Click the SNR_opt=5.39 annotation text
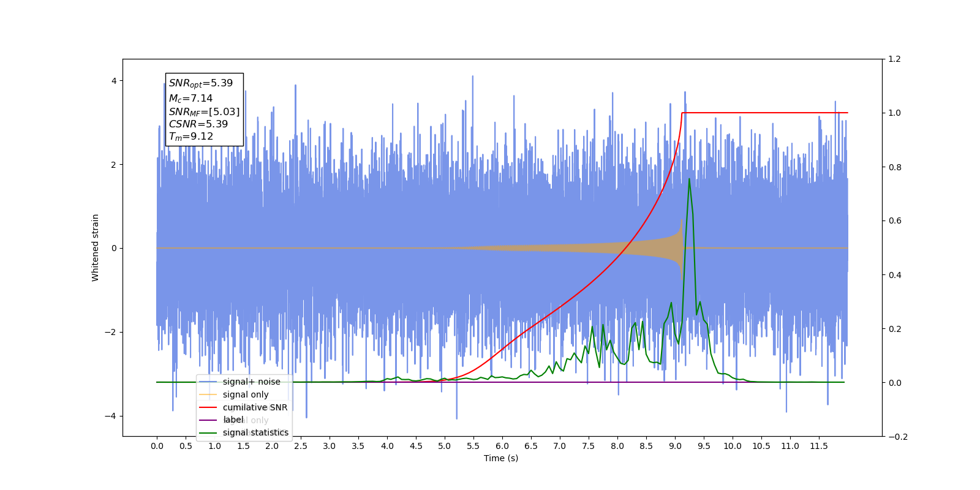This screenshot has width=980, height=490. pyautogui.click(x=201, y=83)
